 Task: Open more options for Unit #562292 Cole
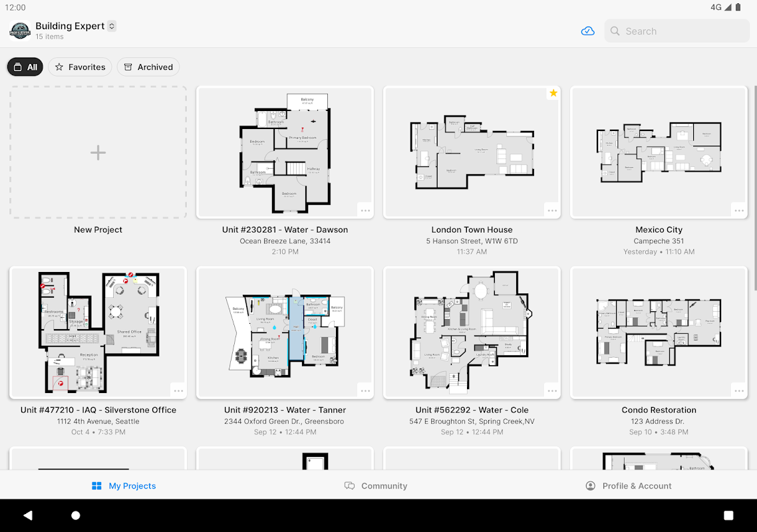point(552,391)
